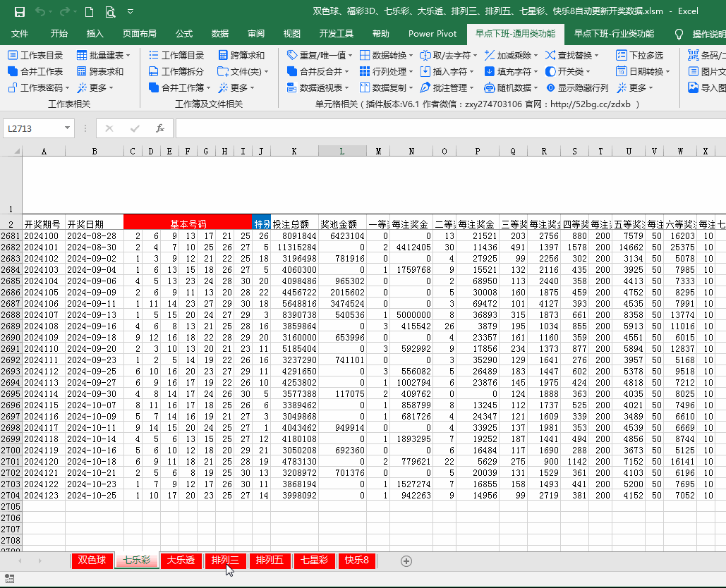This screenshot has width=726, height=588.
Task: Click the 数据复制 icon
Action: pos(365,88)
